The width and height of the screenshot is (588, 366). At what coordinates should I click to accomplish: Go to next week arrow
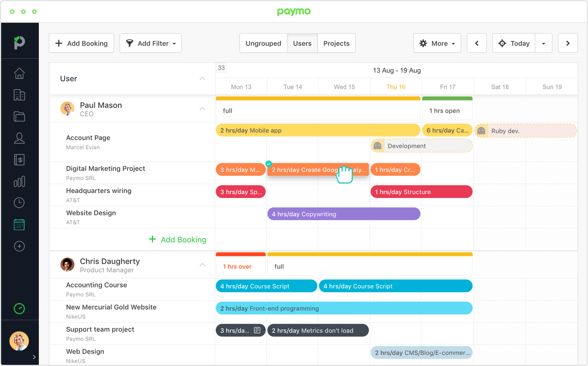[568, 43]
